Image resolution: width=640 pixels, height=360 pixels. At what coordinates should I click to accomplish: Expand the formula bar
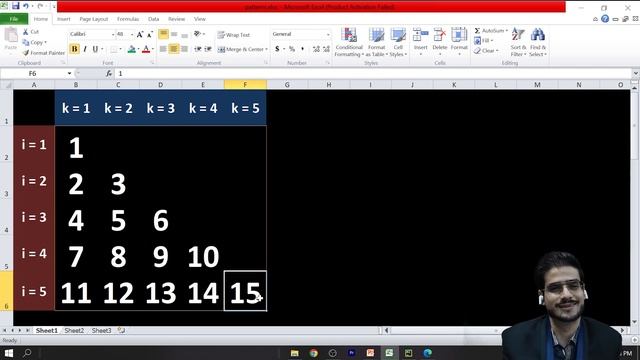(x=635, y=73)
